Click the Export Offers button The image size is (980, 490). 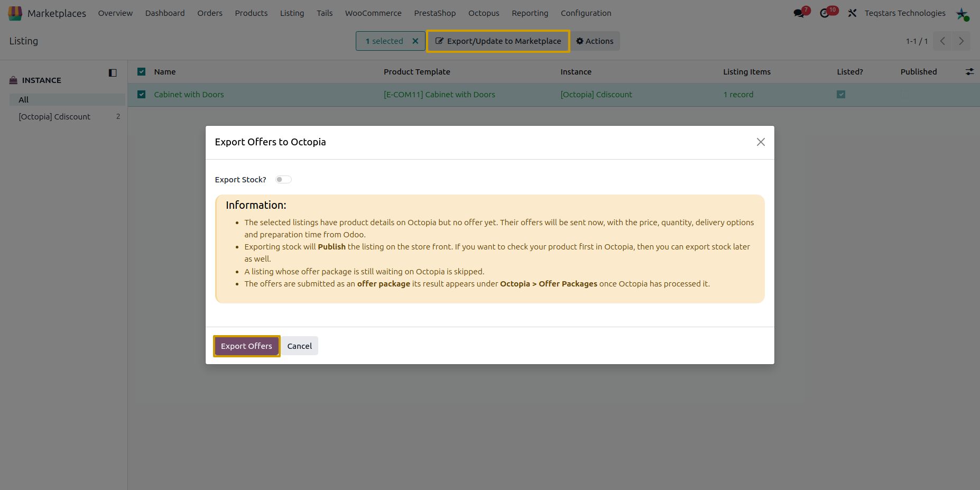pos(246,346)
